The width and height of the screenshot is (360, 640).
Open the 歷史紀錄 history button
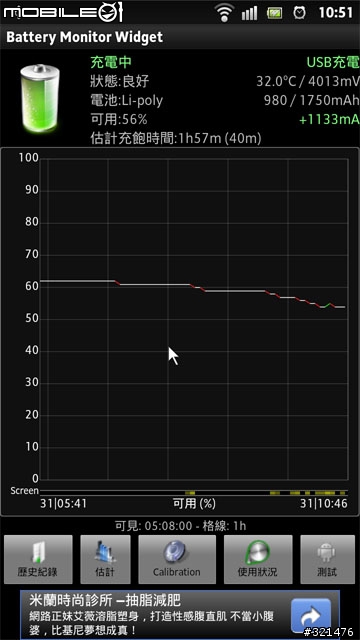pyautogui.click(x=38, y=559)
